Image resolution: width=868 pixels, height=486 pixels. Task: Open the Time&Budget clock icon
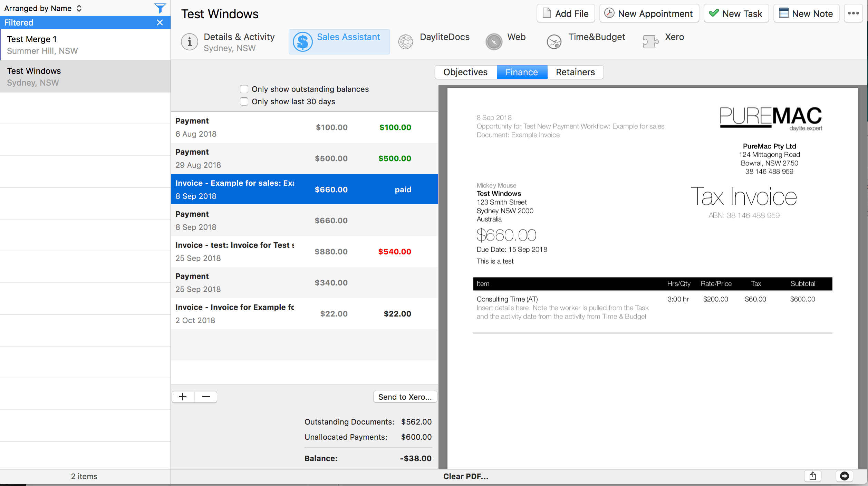click(x=554, y=41)
